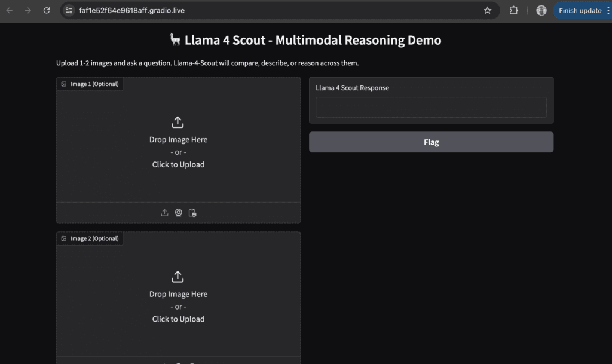Select upload source icon under Image 1

coord(164,213)
